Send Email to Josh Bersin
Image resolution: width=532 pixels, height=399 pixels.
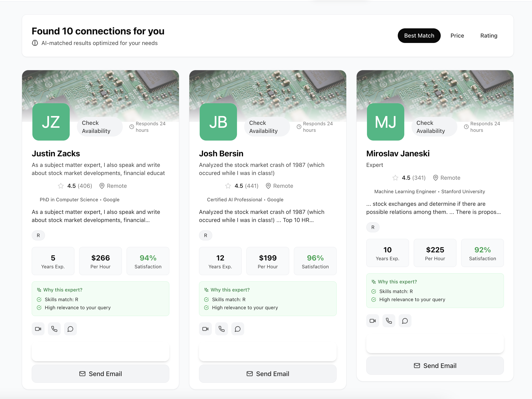coord(268,374)
